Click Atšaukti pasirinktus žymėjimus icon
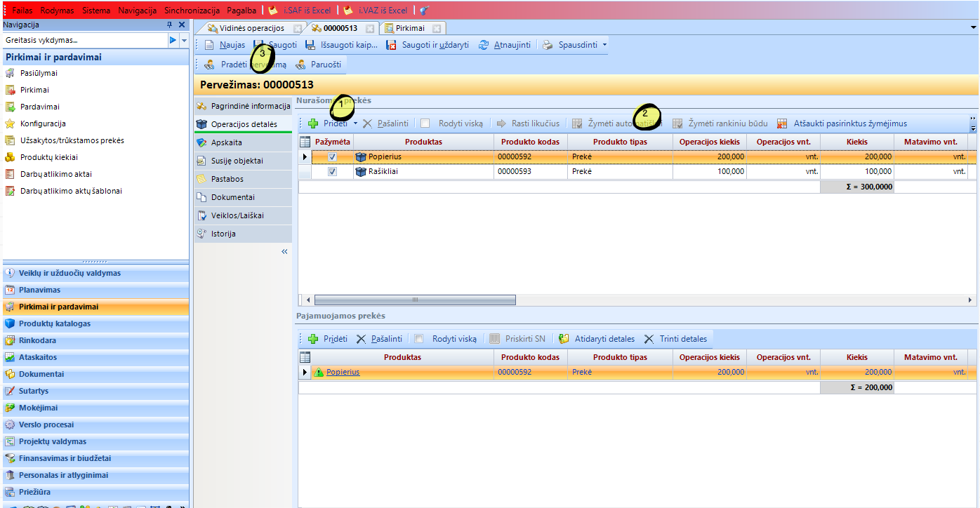This screenshot has height=508, width=980. coord(782,123)
